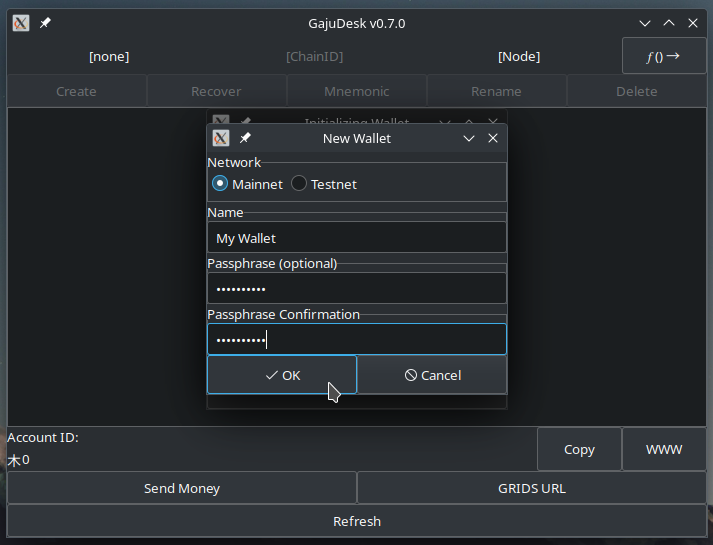Open the f() function arrow button
The height and width of the screenshot is (545, 713).
coord(663,56)
